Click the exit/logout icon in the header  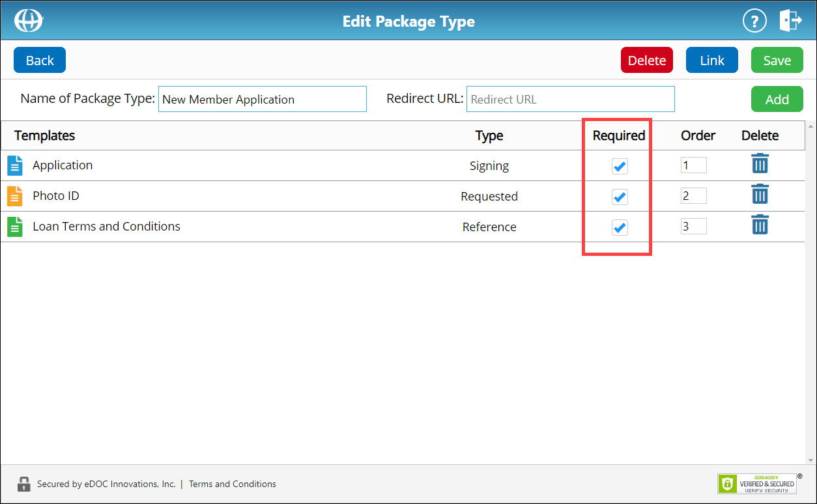(790, 20)
